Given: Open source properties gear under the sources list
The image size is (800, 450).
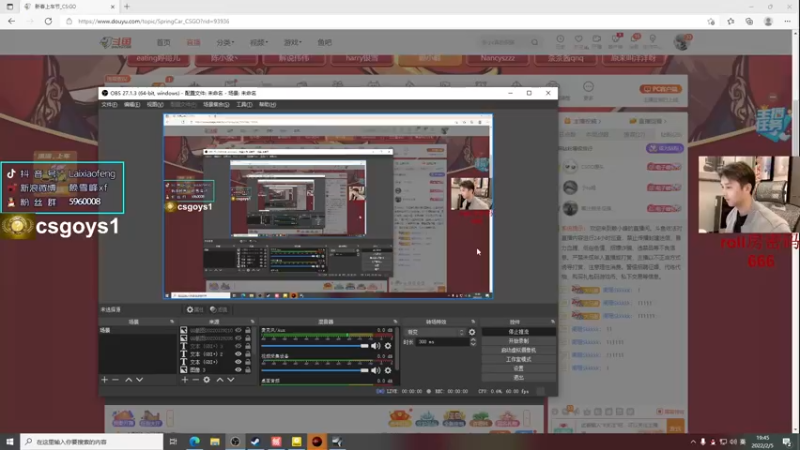Looking at the screenshot, I should point(207,380).
